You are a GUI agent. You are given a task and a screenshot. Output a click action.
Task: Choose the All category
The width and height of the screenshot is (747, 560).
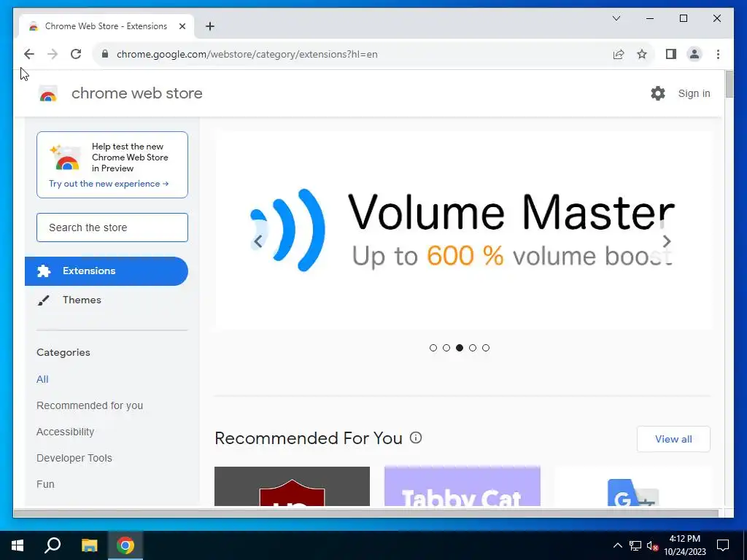(42, 379)
